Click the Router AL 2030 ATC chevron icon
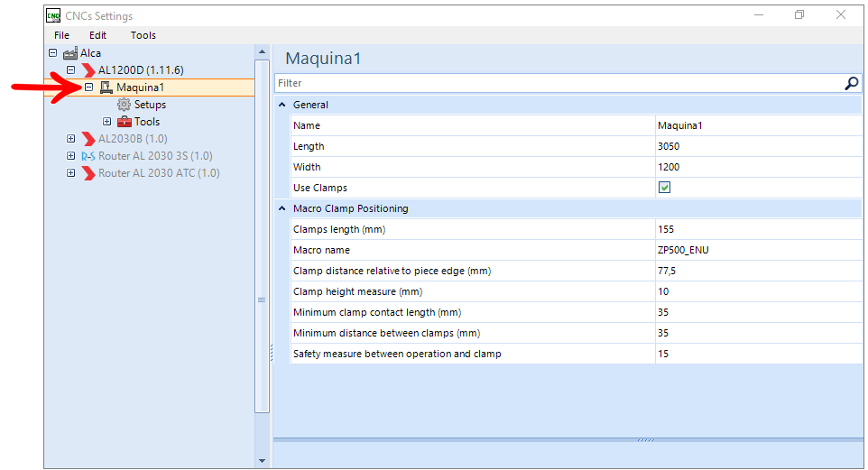 point(88,173)
